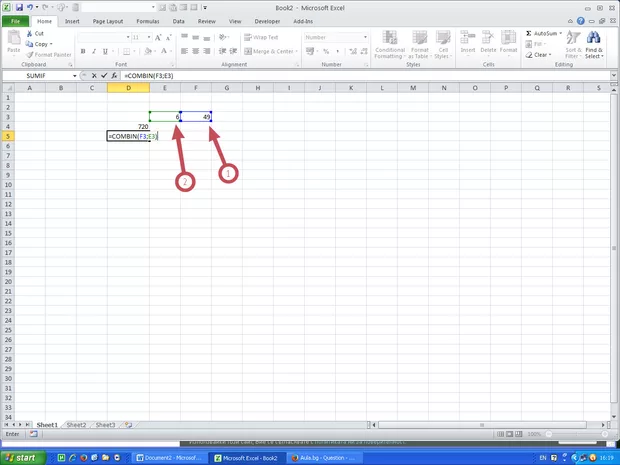This screenshot has height=465, width=620.
Task: Click the Format as Table button
Action: tap(420, 45)
